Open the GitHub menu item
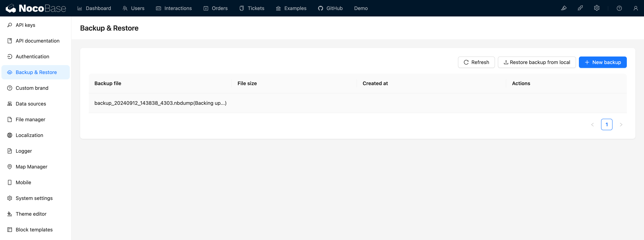This screenshot has width=644, height=240. pos(330,8)
